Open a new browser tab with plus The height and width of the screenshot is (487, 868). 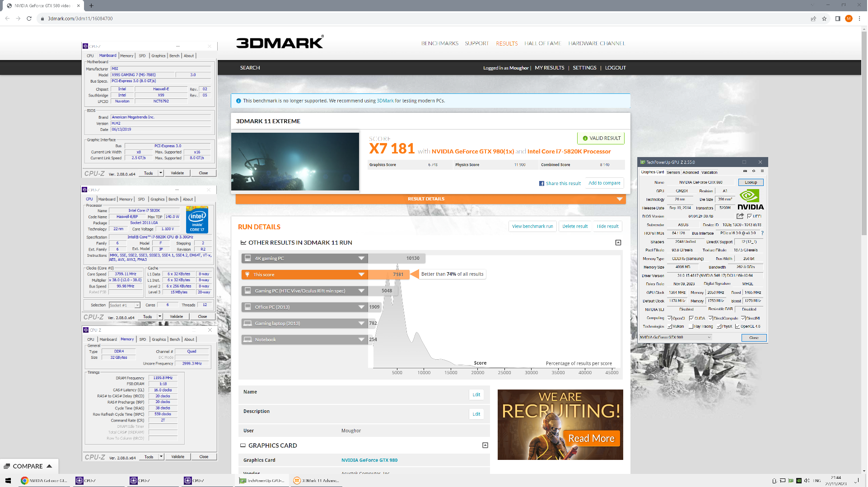91,6
